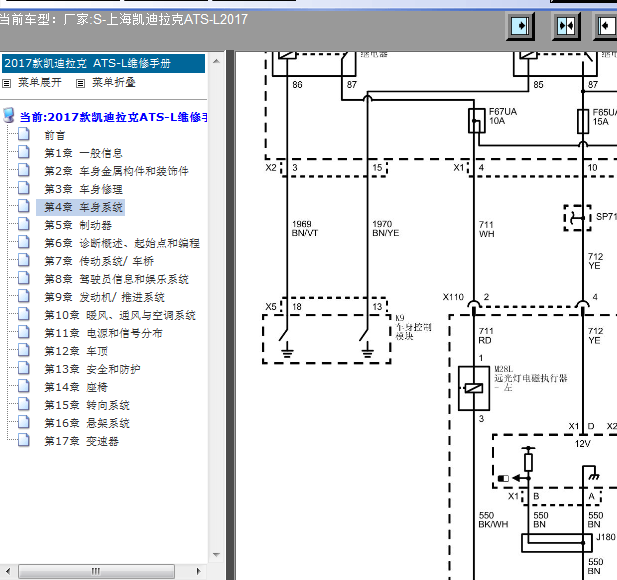Collapse all menus with 菜单折叠
The width and height of the screenshot is (617, 580).
114,83
